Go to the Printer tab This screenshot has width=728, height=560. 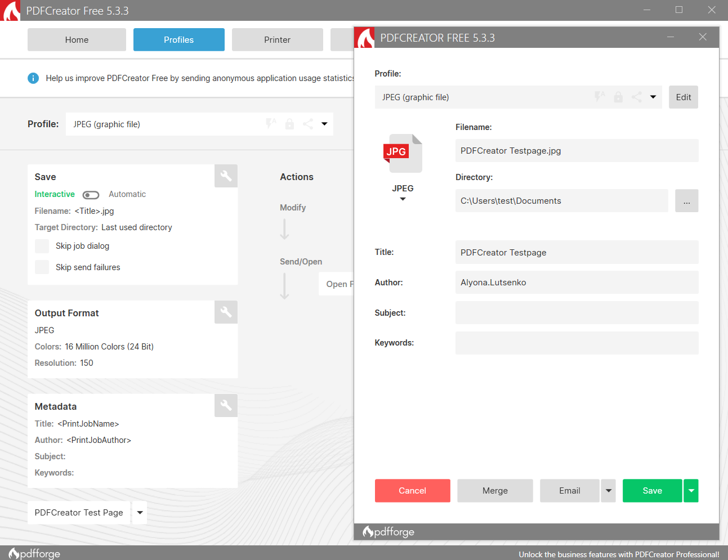point(278,40)
